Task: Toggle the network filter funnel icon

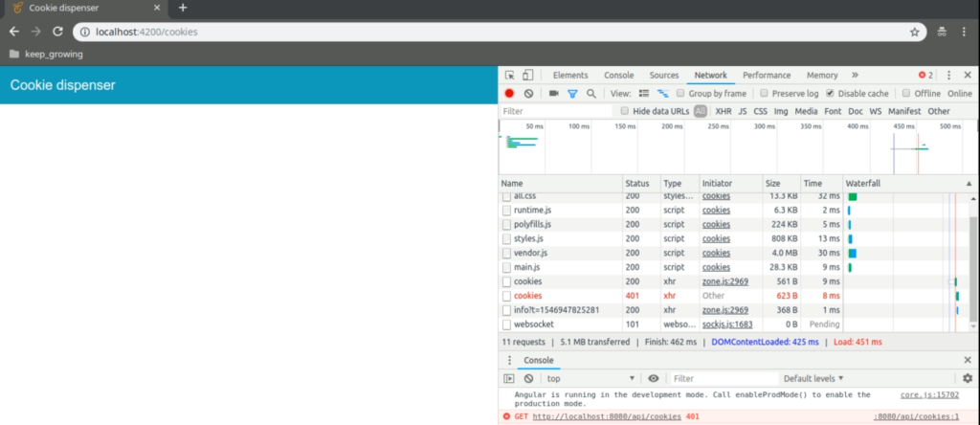Action: [x=572, y=94]
